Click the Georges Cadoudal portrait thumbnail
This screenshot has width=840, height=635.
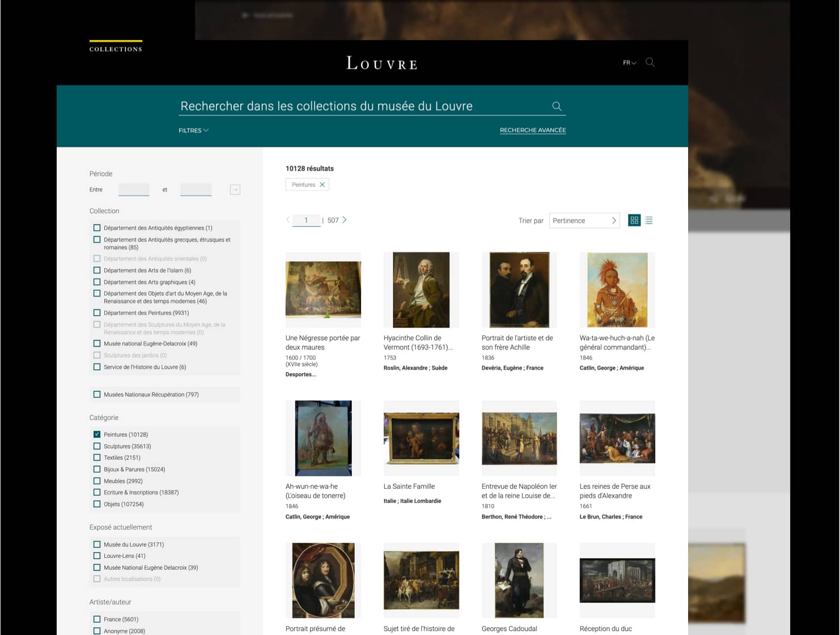(519, 580)
